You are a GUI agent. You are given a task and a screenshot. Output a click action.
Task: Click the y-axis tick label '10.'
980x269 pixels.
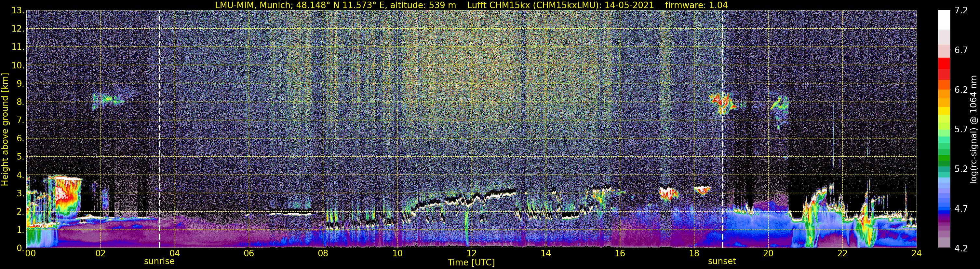18,65
